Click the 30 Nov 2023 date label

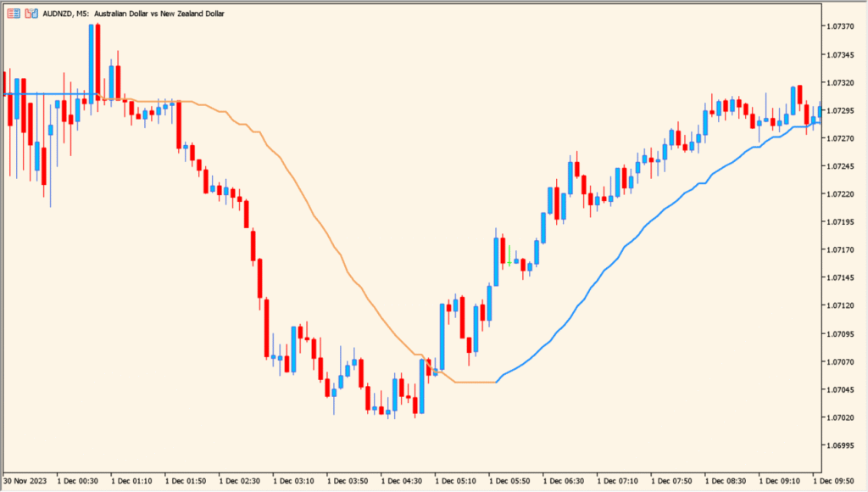[25, 481]
